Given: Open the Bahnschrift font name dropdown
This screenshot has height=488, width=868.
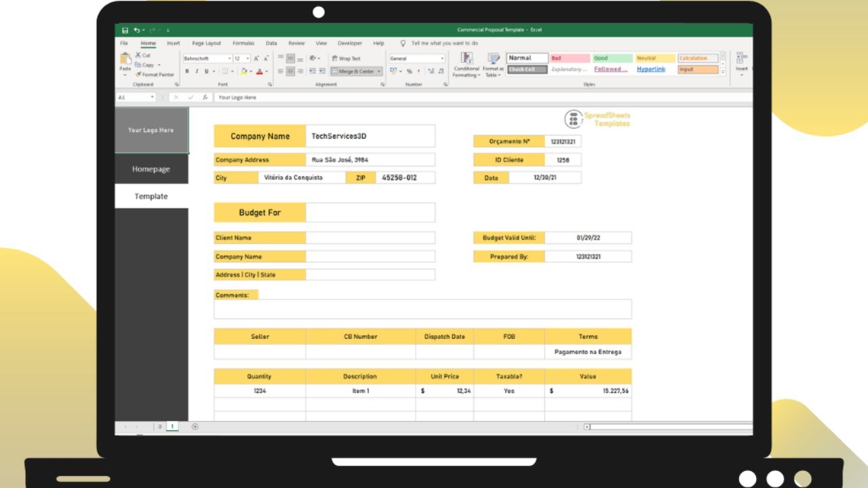Looking at the screenshot, I should 230,59.
